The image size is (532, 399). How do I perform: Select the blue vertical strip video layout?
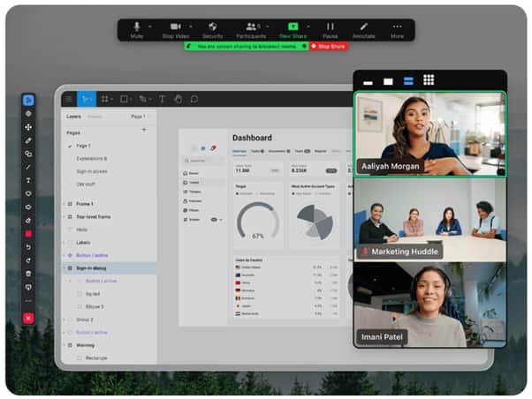(408, 81)
